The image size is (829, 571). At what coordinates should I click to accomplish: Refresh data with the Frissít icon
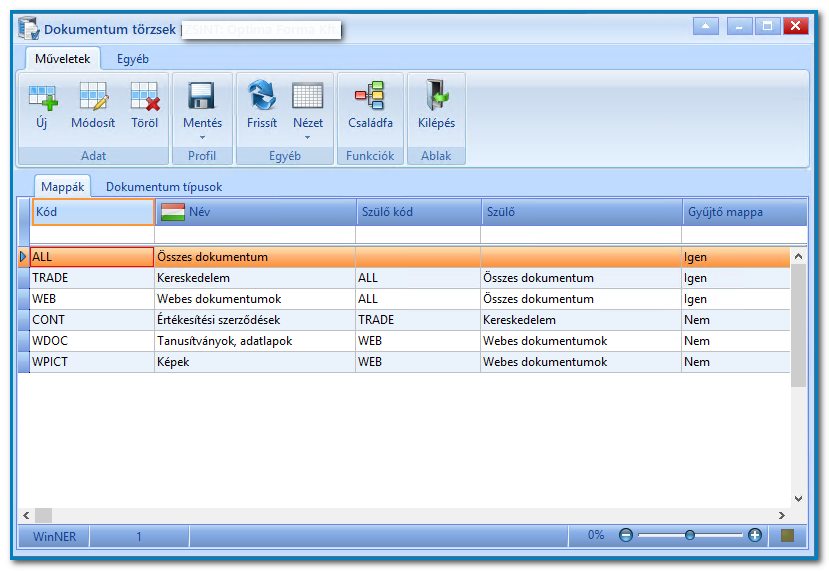tap(262, 96)
